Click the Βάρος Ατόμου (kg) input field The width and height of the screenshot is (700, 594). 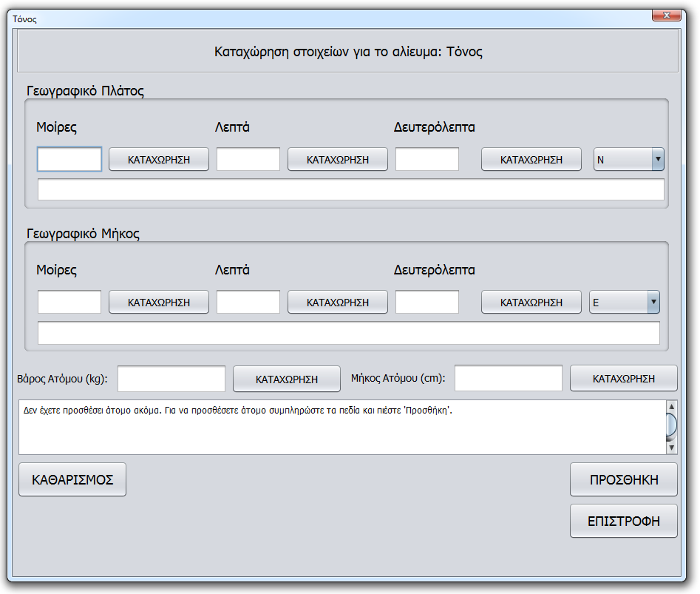[x=171, y=379]
